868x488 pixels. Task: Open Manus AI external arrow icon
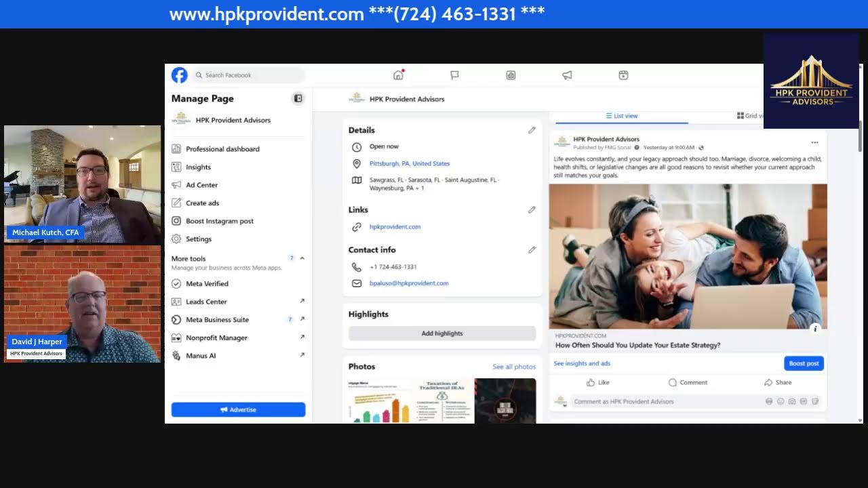point(302,354)
